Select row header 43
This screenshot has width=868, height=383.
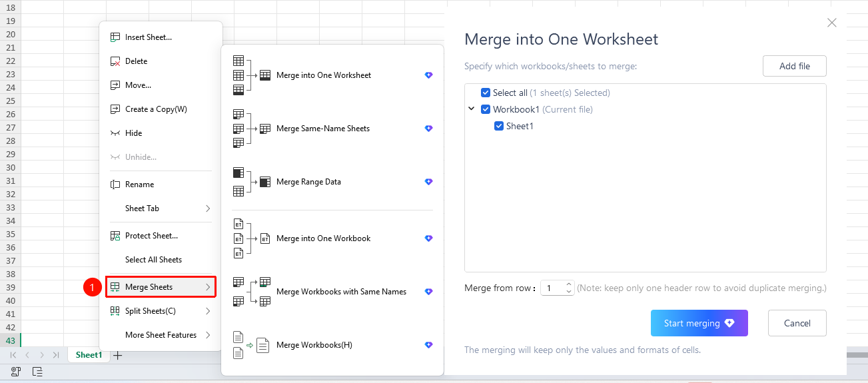tap(10, 340)
